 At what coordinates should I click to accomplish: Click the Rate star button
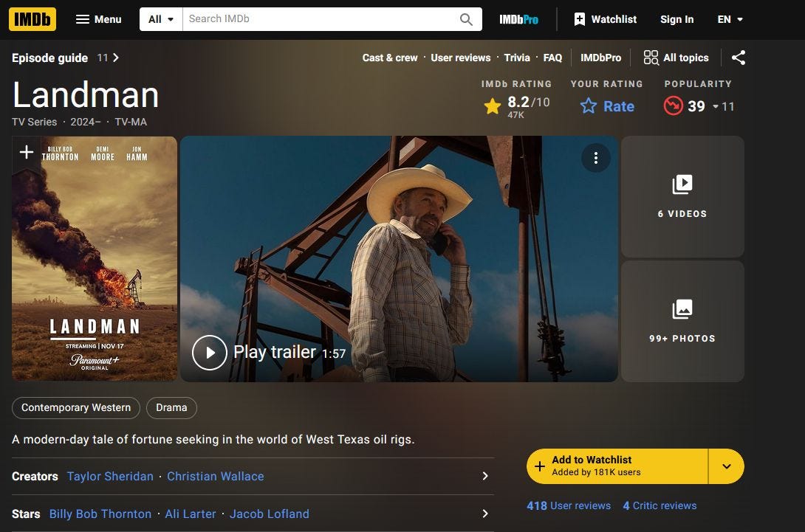coord(607,106)
